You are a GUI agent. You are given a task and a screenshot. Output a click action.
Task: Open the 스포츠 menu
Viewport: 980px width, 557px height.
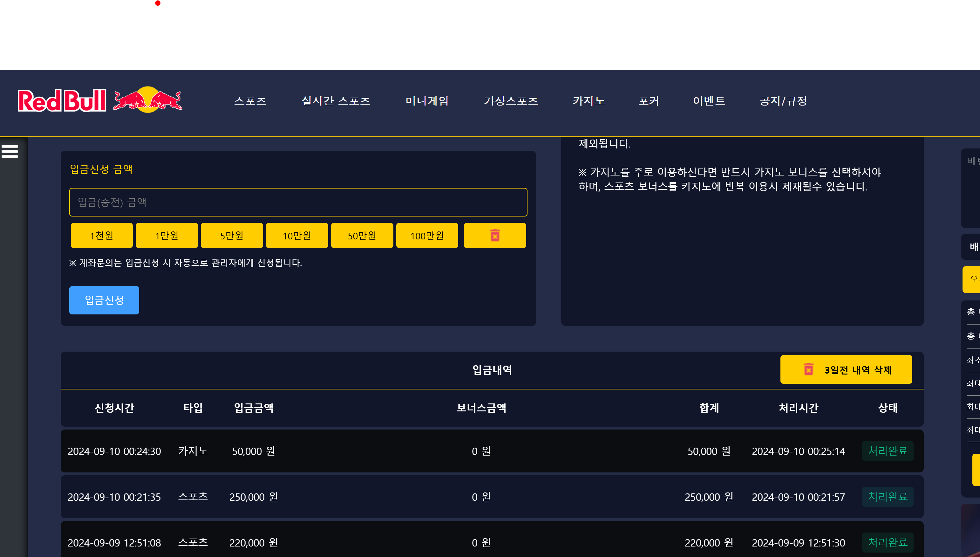pos(250,100)
